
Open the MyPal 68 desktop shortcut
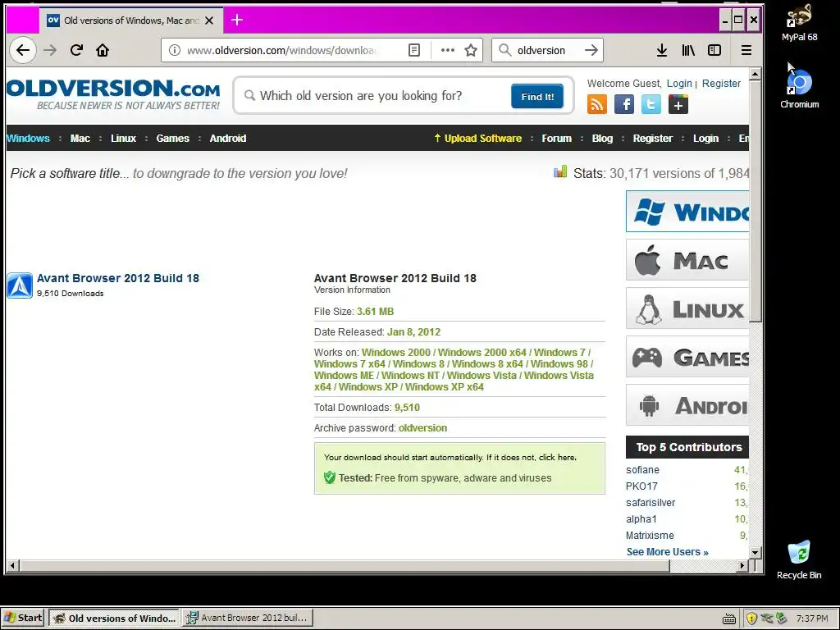pyautogui.click(x=799, y=22)
